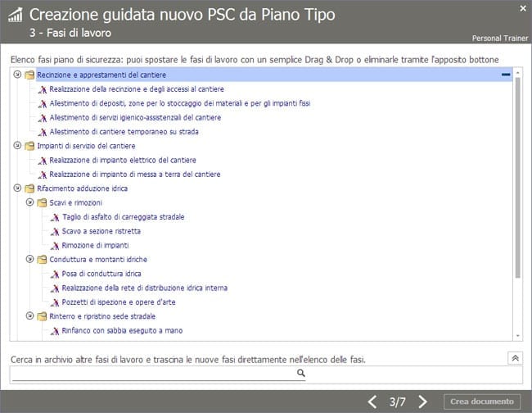Select Impianti di servizio del cantiere row
This screenshot has height=413, width=532.
[86, 146]
